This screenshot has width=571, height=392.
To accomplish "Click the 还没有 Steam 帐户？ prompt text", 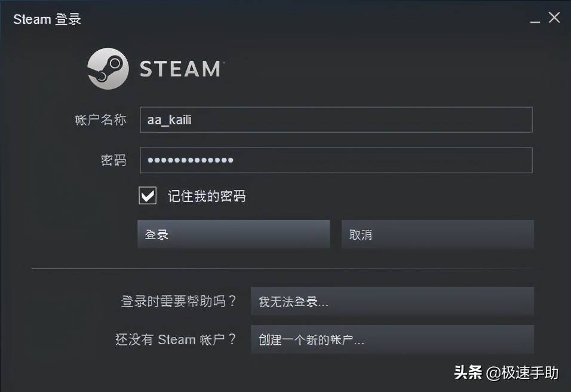I will 176,339.
